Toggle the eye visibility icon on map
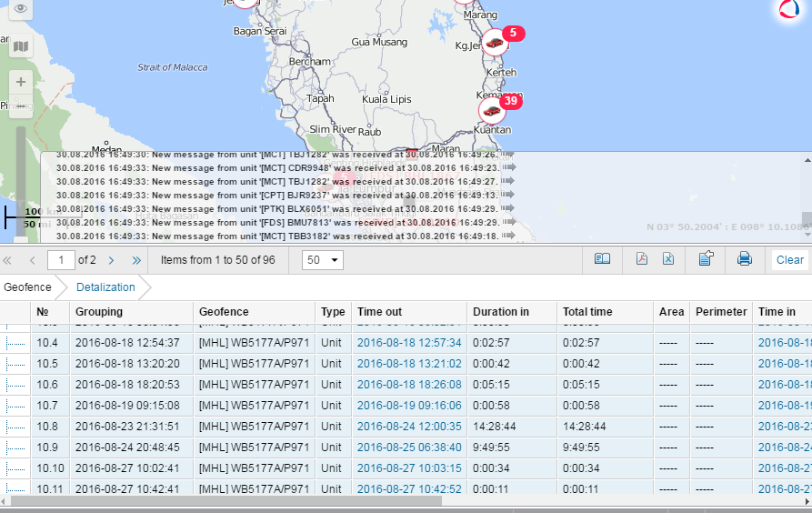Viewport: 812px width, 513px height. 21,9
